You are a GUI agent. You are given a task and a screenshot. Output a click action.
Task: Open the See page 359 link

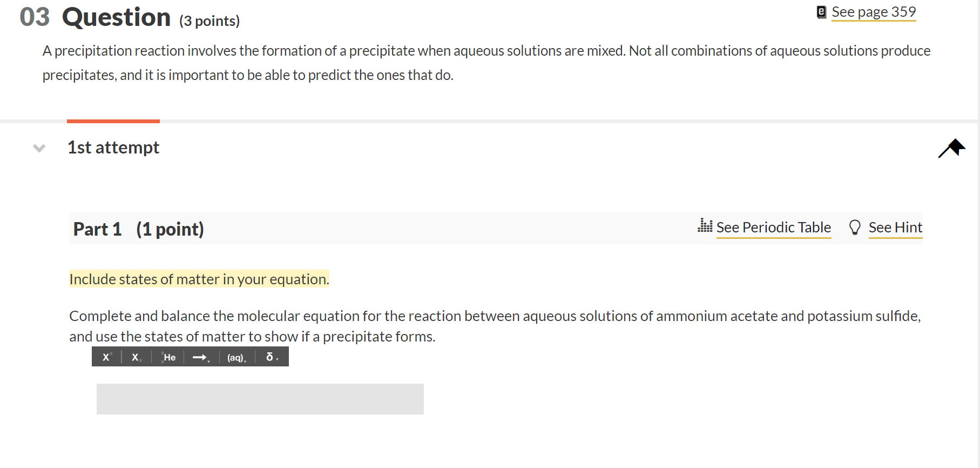pos(874,11)
